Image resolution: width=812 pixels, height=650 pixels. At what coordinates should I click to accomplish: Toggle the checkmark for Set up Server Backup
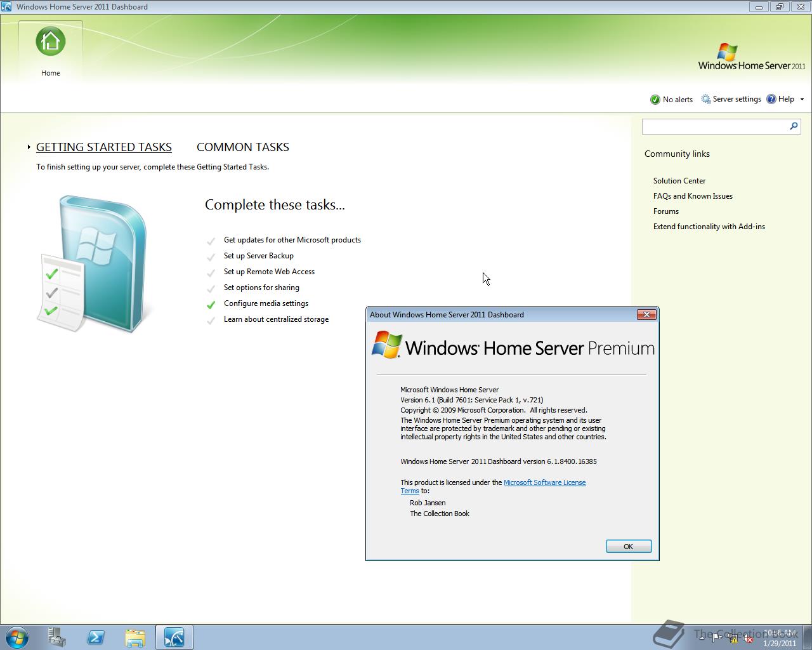coord(211,256)
